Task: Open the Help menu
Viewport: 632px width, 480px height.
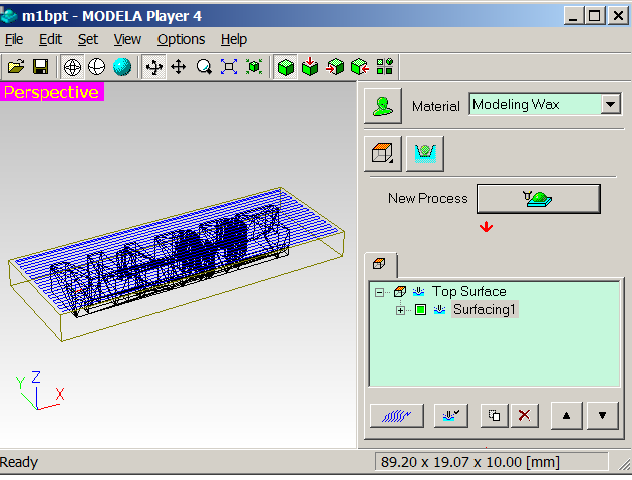Action: click(x=234, y=39)
